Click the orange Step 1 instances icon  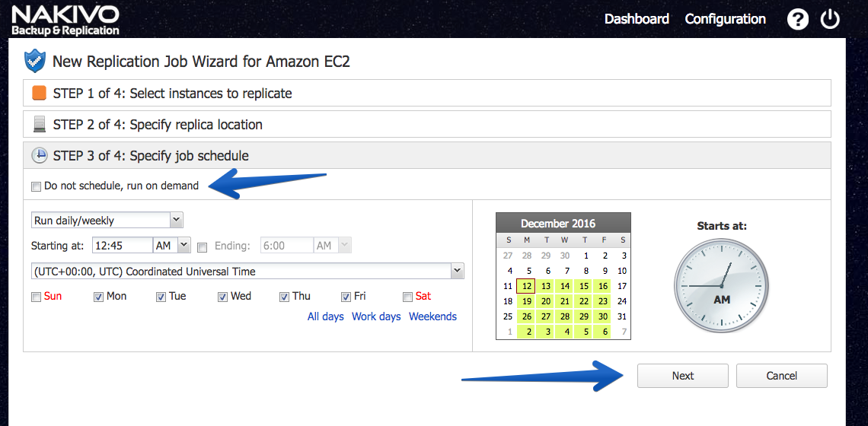[x=39, y=93]
